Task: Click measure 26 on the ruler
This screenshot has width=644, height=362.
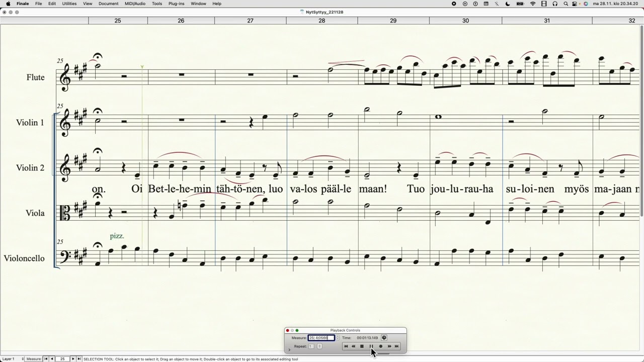Action: [x=181, y=21]
